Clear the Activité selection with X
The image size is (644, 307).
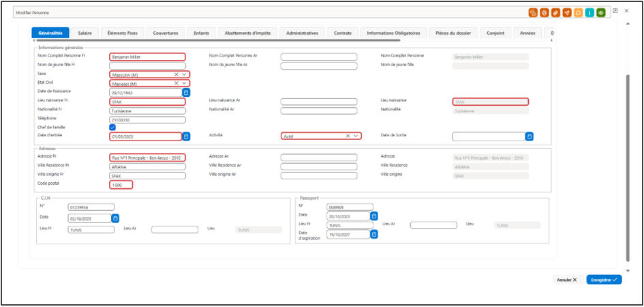(348, 136)
